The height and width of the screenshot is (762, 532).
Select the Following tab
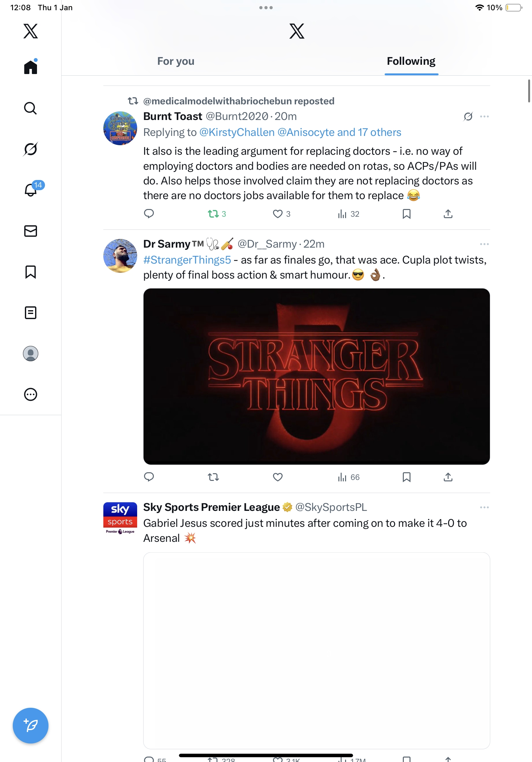(x=411, y=61)
